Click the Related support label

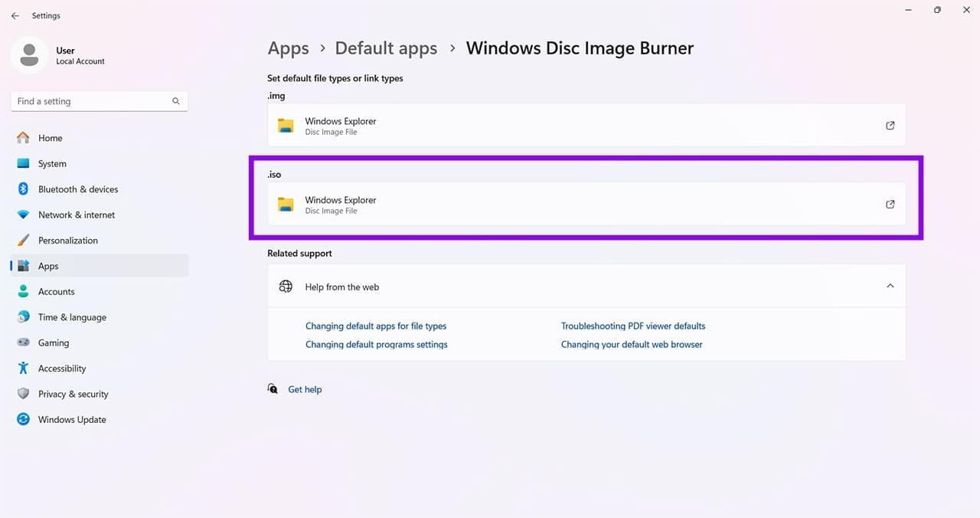(299, 253)
